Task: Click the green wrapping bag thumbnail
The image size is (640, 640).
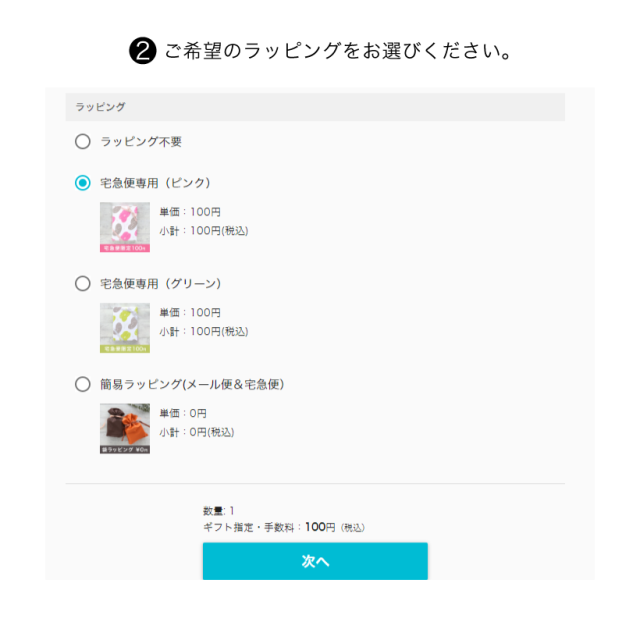Action: [x=125, y=328]
